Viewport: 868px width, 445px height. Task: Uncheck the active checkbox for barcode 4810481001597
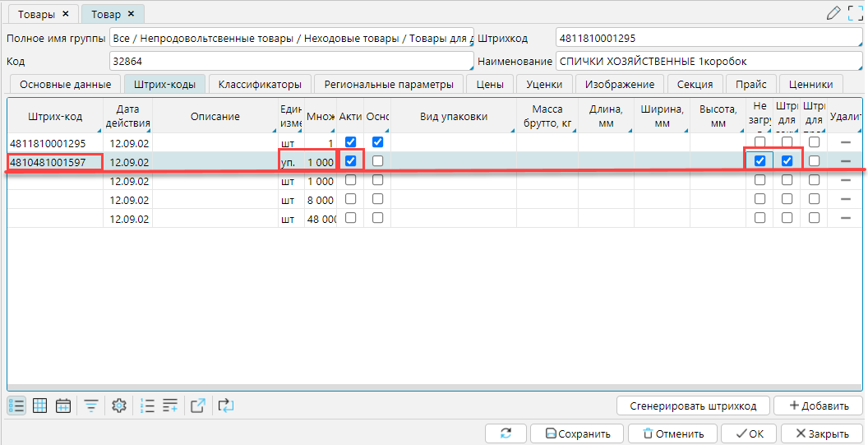[x=351, y=161]
